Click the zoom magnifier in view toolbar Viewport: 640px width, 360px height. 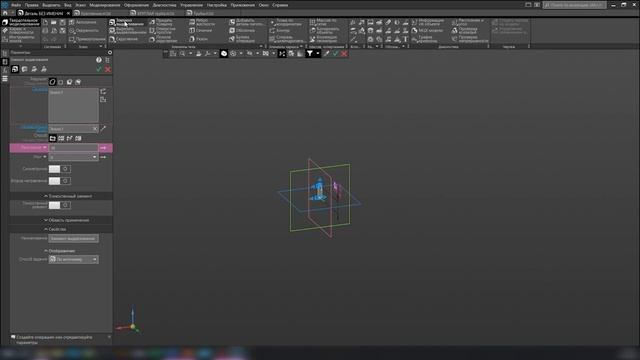[182, 53]
